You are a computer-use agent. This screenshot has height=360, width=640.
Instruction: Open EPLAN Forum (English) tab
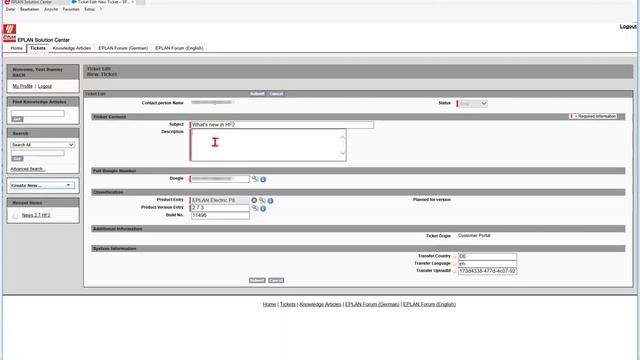click(x=179, y=48)
